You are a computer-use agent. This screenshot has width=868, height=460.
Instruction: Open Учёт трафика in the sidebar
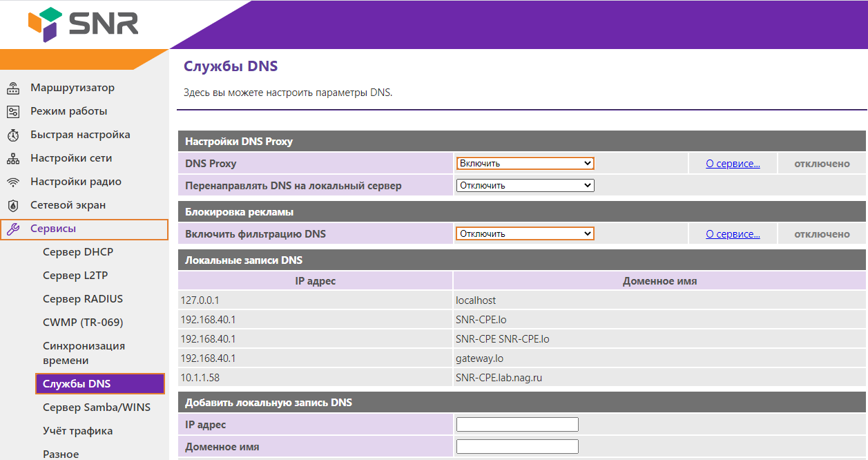[77, 431]
